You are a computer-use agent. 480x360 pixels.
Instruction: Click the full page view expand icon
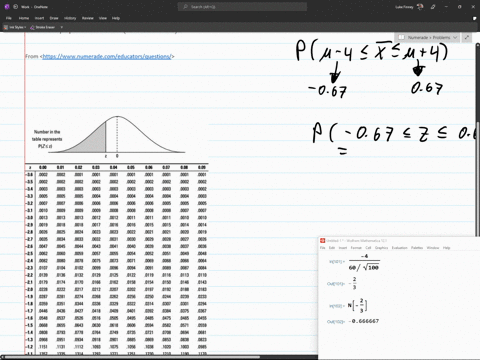pos(467,37)
